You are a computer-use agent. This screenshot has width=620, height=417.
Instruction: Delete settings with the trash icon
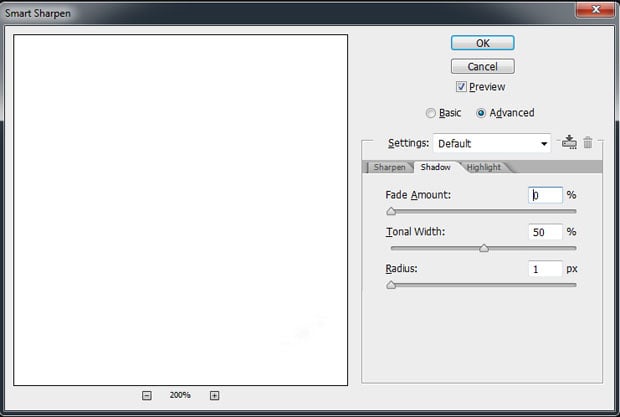click(x=588, y=142)
